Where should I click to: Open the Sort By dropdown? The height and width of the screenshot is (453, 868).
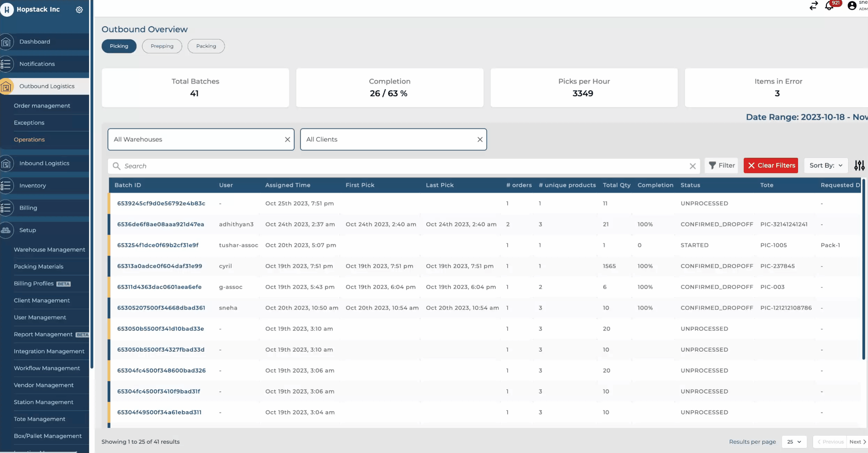[826, 165]
